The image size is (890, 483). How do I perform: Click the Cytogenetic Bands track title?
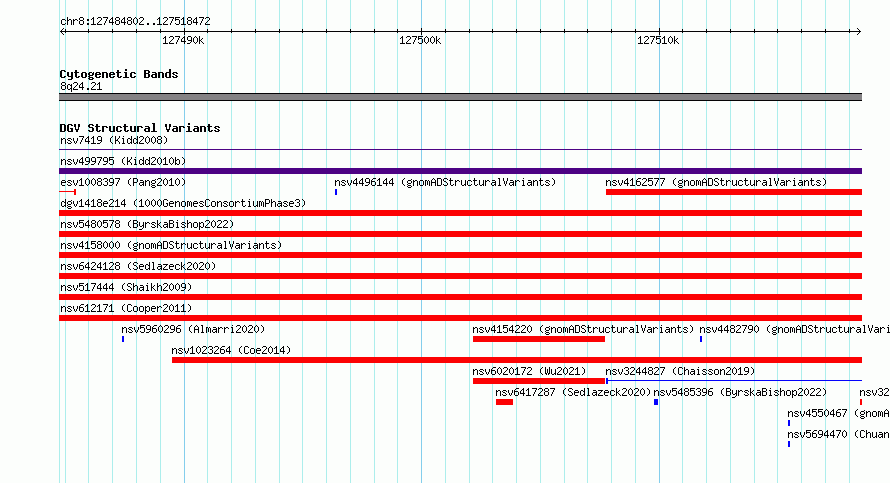click(119, 74)
